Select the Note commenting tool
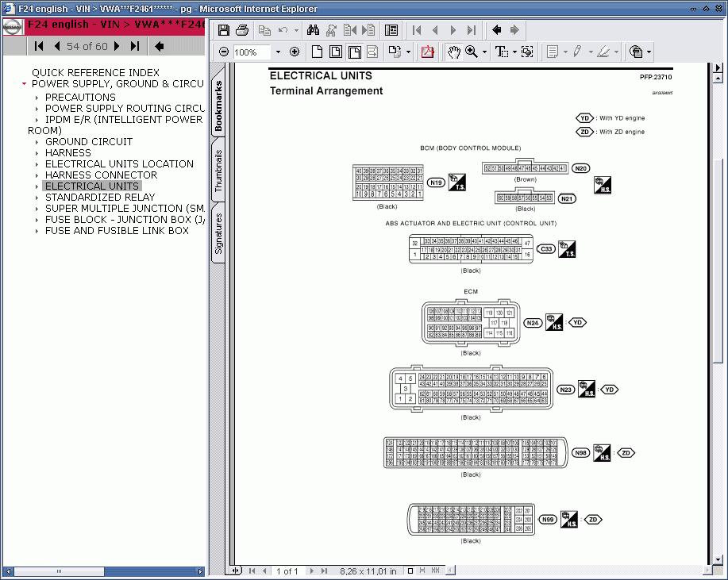Screen dimensions: 728x580 click(x=553, y=52)
